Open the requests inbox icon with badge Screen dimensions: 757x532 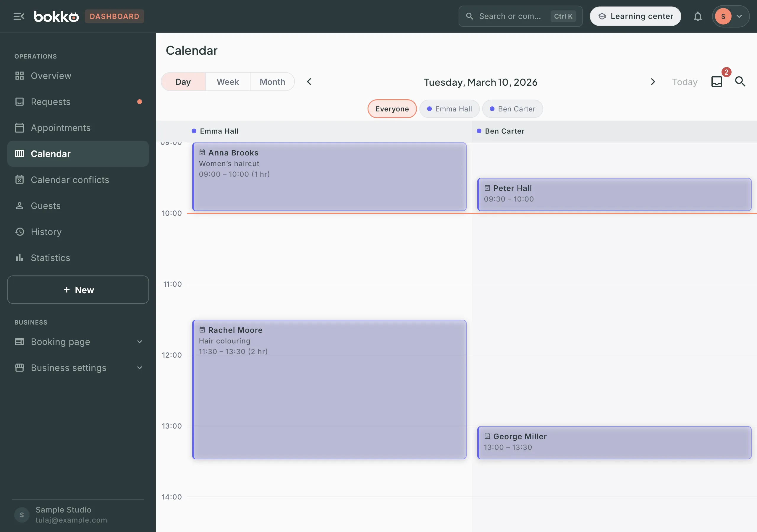[x=717, y=81]
